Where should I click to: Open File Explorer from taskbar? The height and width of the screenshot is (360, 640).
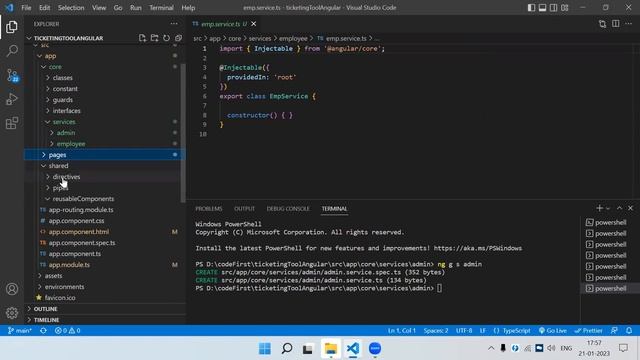click(x=331, y=349)
